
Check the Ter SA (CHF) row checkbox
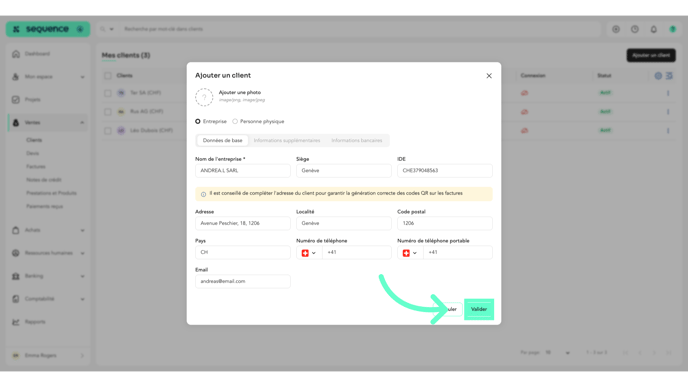[x=108, y=93]
